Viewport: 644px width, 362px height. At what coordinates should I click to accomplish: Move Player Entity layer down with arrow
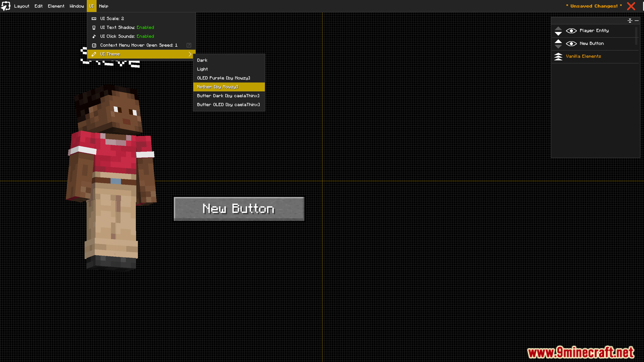tap(558, 34)
